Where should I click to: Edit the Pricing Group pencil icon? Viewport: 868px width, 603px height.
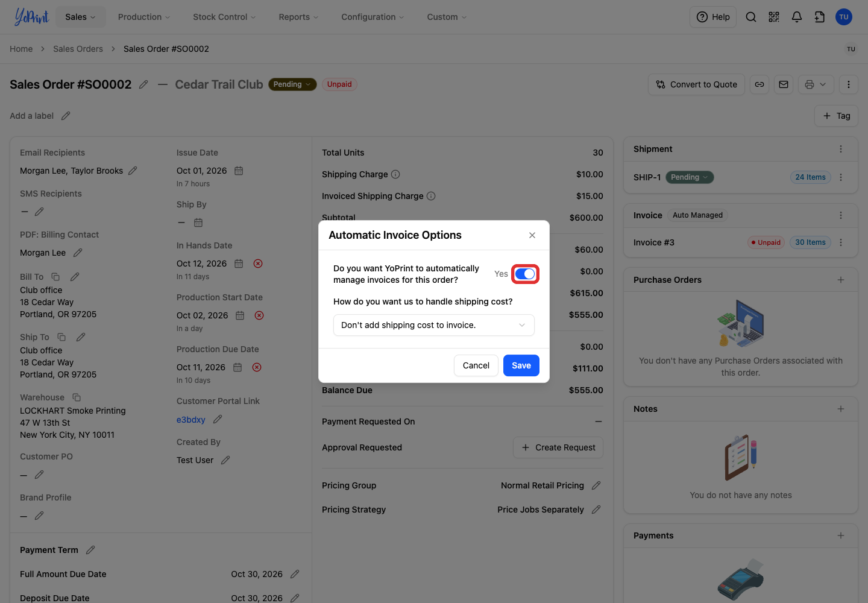coord(596,485)
